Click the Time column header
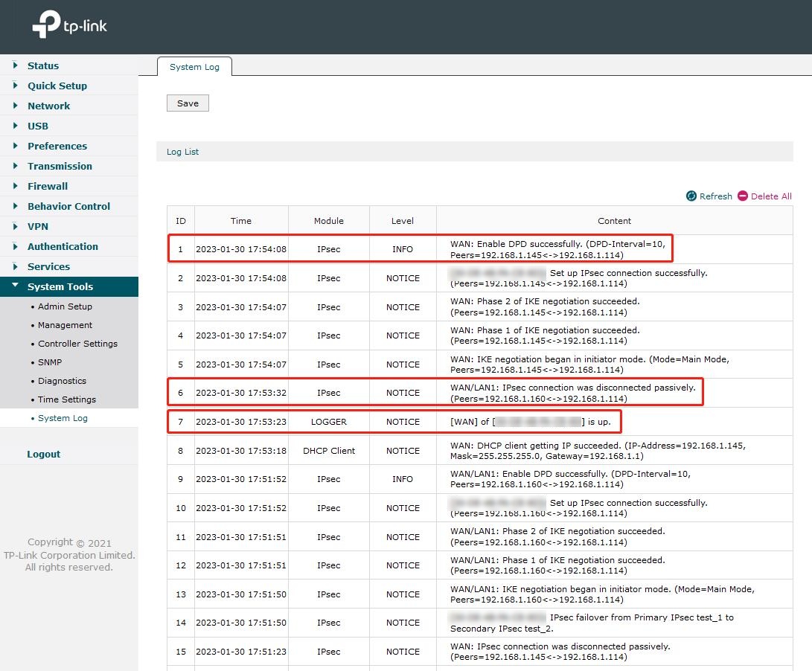The height and width of the screenshot is (671, 812). 240,221
